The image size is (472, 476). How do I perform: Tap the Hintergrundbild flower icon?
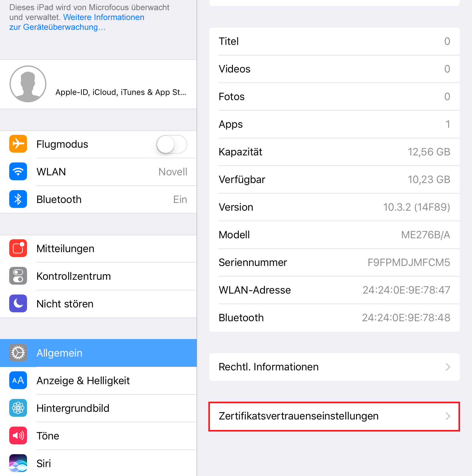[x=18, y=408]
